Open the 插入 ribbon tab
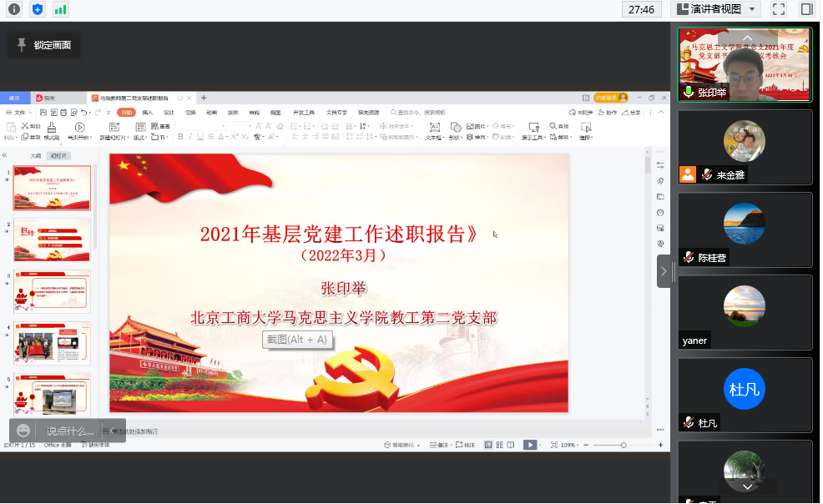 [x=148, y=112]
